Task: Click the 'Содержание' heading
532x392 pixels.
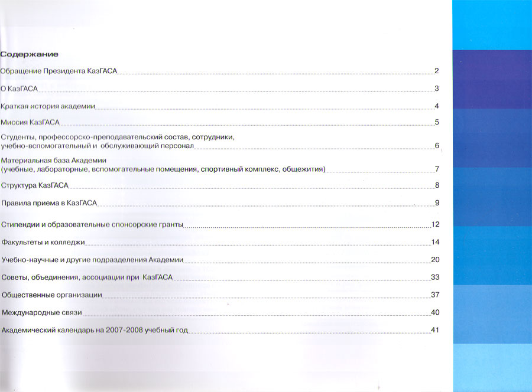Action: [x=29, y=54]
